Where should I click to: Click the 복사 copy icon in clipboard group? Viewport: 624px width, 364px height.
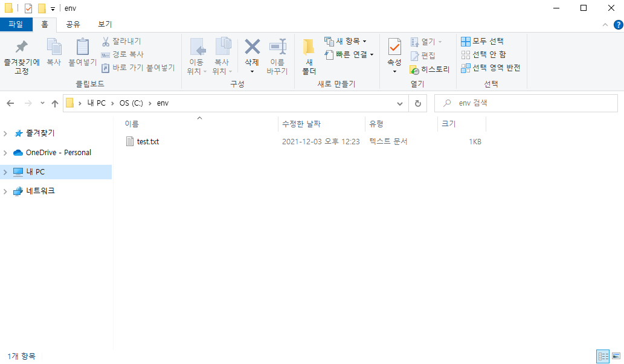tap(54, 47)
